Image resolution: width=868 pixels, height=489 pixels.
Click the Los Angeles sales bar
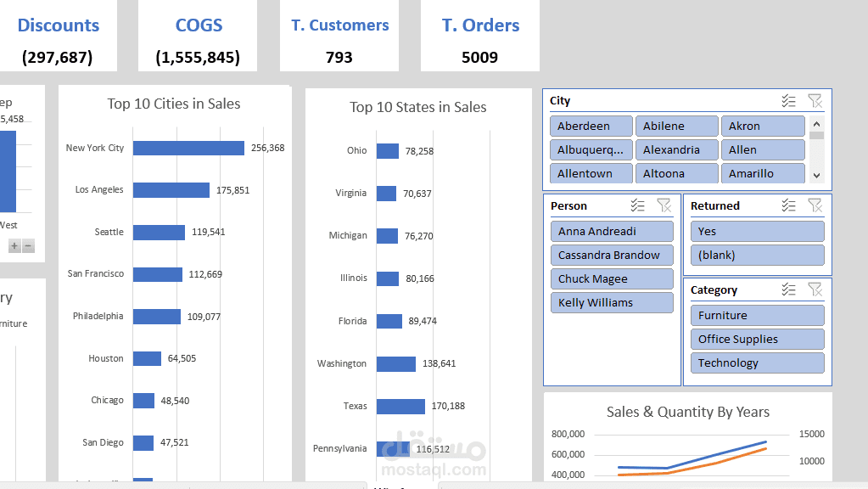point(171,190)
